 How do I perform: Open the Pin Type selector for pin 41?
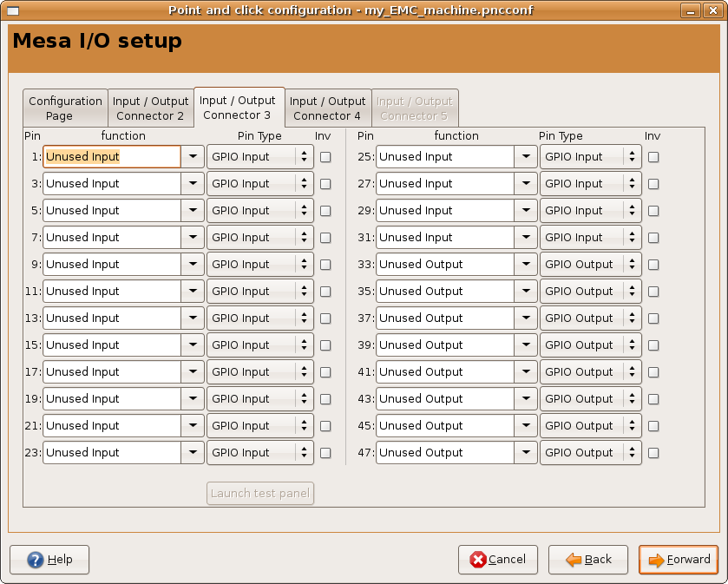click(x=590, y=372)
